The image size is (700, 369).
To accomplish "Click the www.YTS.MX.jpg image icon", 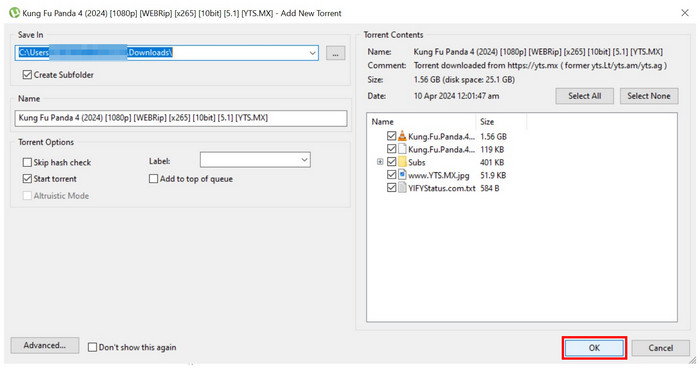I will click(402, 175).
